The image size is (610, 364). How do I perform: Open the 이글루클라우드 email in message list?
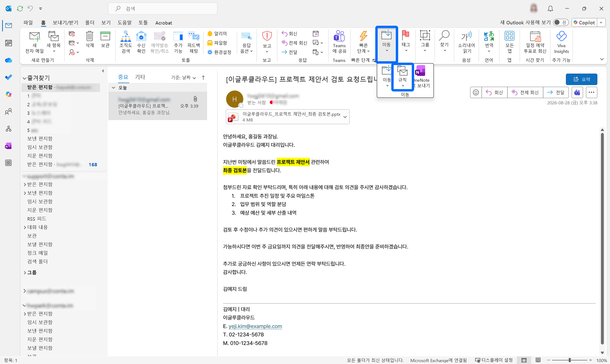point(158,106)
